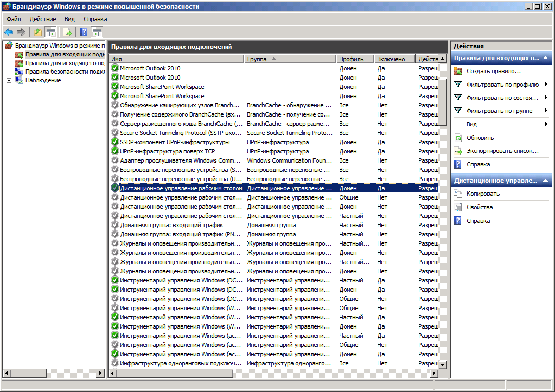Select Правила для исходящего подключения tree item

click(65, 63)
